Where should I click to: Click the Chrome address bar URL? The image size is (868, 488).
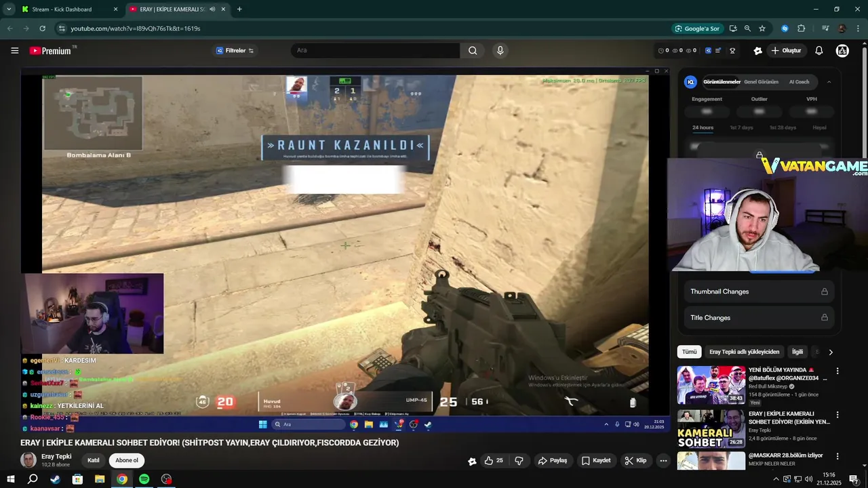click(136, 28)
